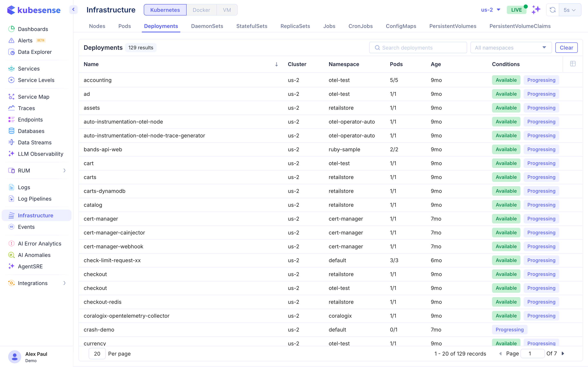Click the AI sparkle icon near LIVE
Image resolution: width=588 pixels, height=367 pixels.
[536, 10]
